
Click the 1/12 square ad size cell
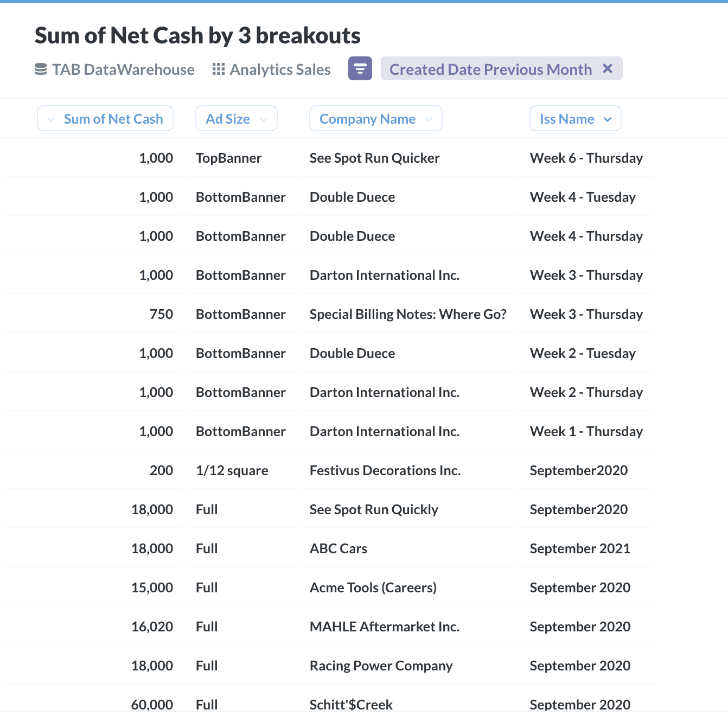point(232,470)
